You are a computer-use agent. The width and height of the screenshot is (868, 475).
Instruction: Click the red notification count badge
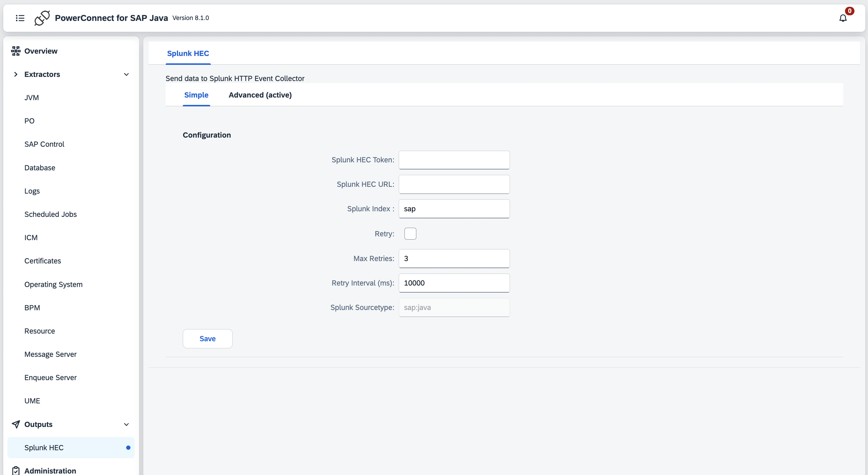(849, 11)
